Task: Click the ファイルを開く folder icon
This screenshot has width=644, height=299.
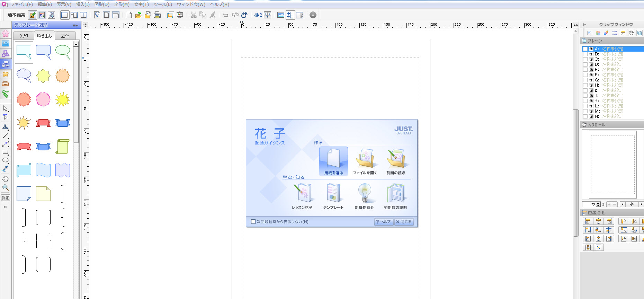Action: (365, 161)
